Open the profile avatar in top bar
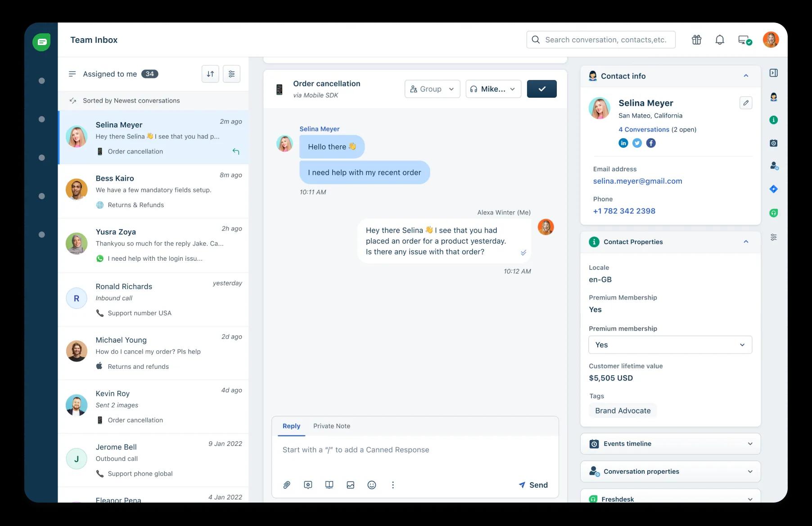Viewport: 812px width, 526px height. [771, 40]
